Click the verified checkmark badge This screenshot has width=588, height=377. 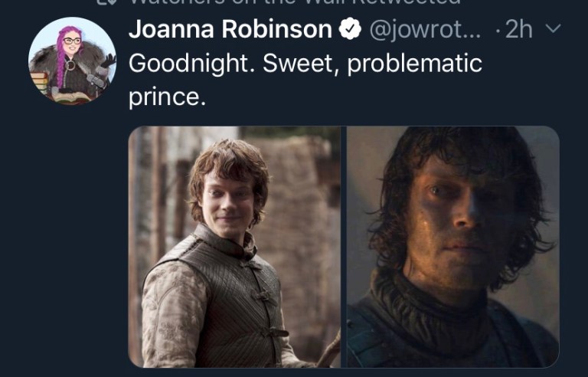pyautogui.click(x=349, y=30)
